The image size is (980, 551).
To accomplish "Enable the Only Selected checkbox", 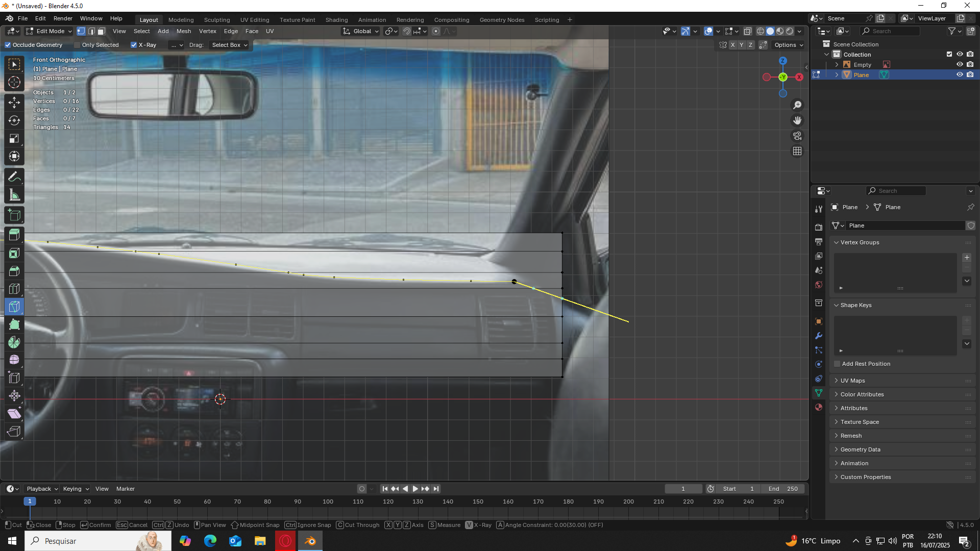I will tap(78, 45).
